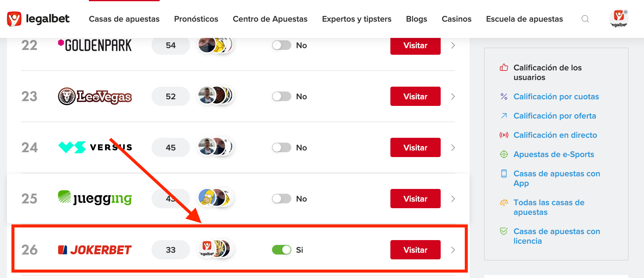Open Calificación por oferta link
Viewport: 644px width, 278px height.
coord(555,116)
